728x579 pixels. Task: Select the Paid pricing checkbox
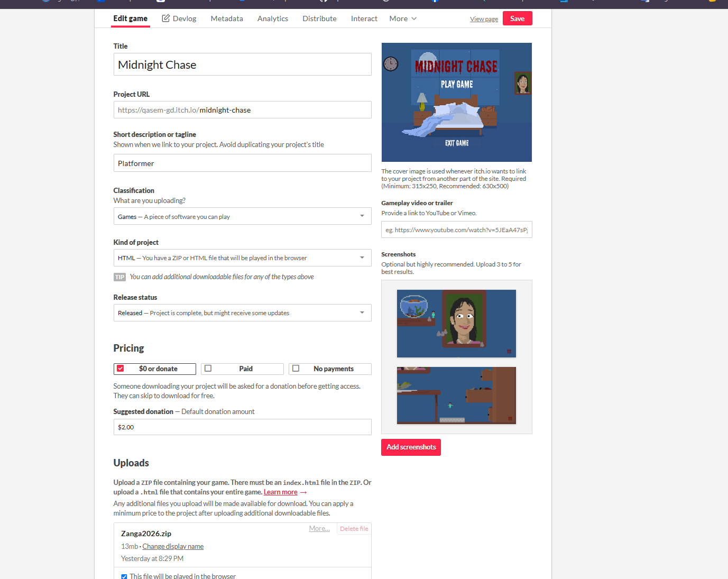pyautogui.click(x=208, y=369)
